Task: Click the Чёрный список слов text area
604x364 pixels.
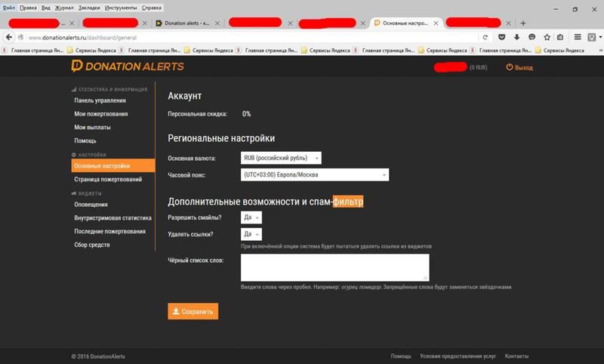Action: coord(334,267)
